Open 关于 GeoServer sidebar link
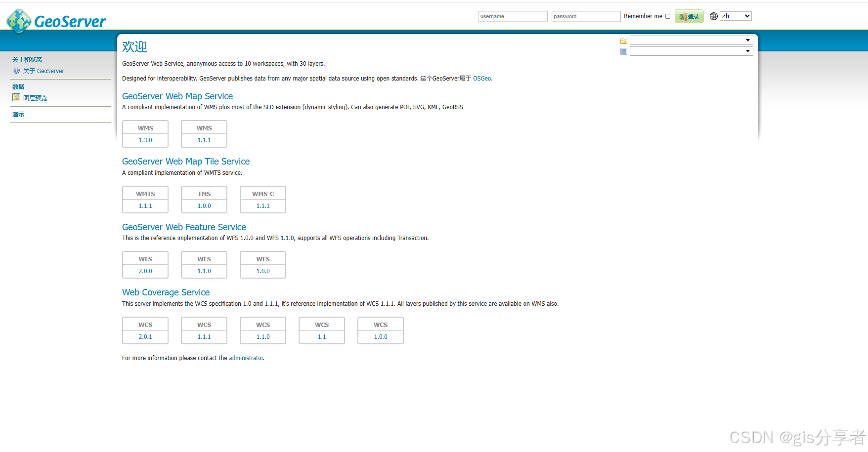 pyautogui.click(x=43, y=71)
